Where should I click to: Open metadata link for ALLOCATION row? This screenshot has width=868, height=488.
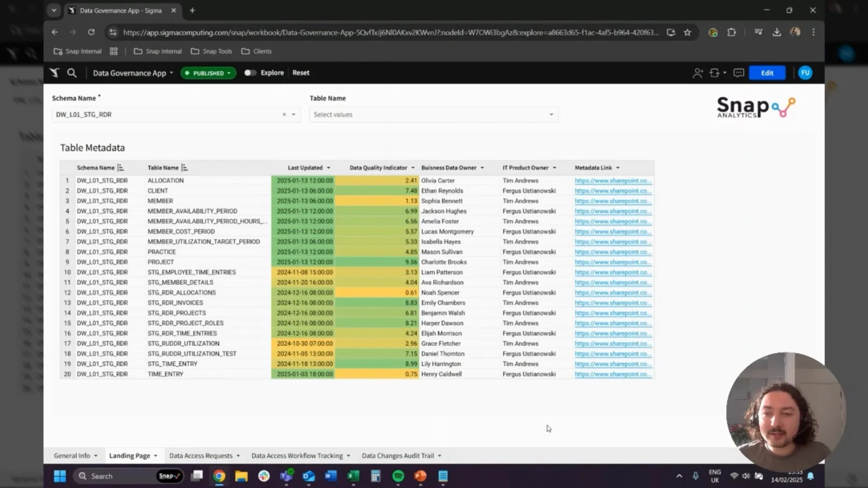pos(613,181)
